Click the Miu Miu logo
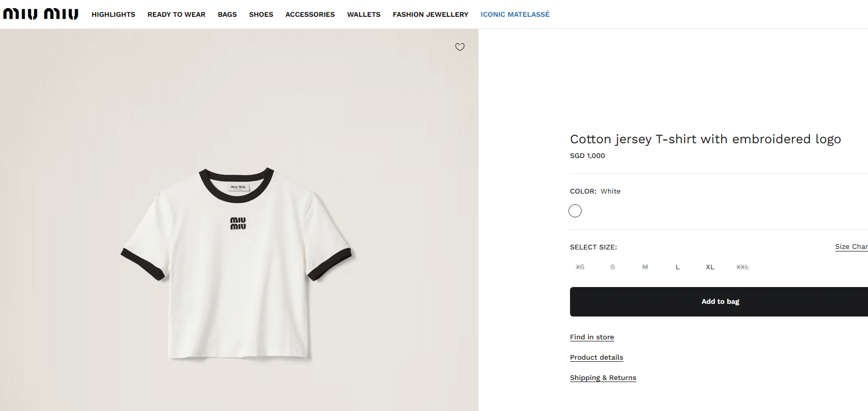Screen dimensions: 868x411 pyautogui.click(x=41, y=14)
